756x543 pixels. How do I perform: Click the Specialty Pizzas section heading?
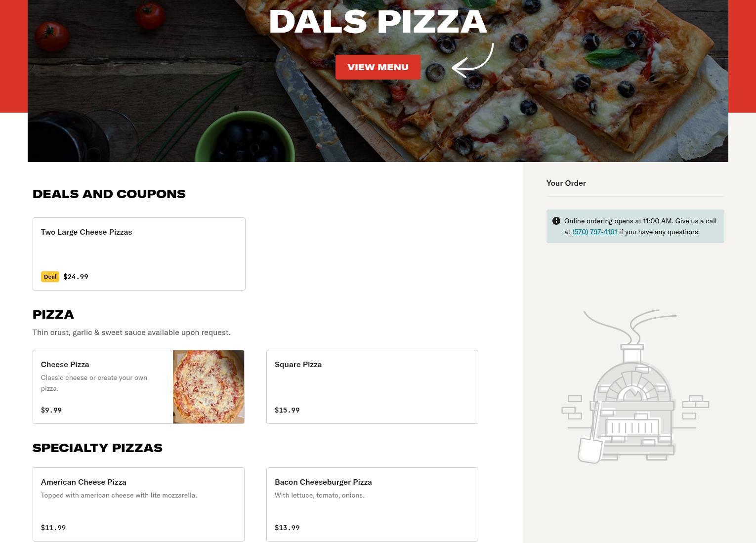coord(97,448)
